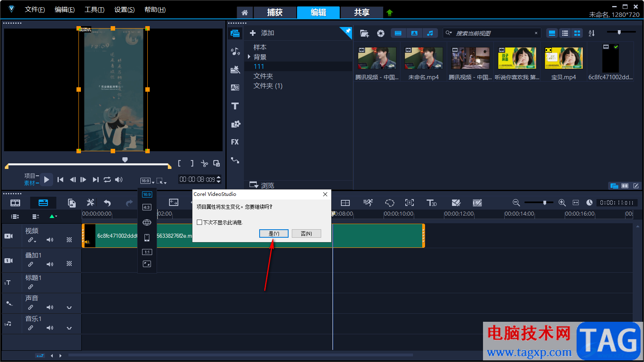The image size is (644, 362).
Task: Set the mark-in bracket
Action: pos(180,163)
